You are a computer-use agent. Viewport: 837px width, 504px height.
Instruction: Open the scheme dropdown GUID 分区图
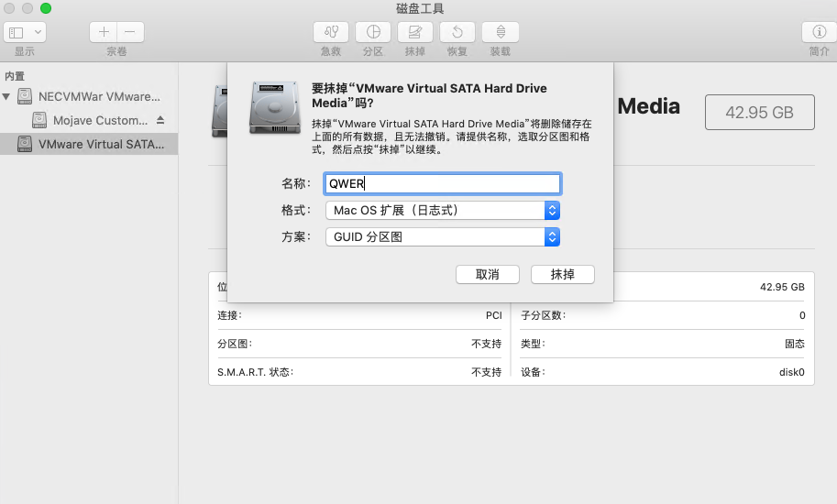tap(443, 236)
